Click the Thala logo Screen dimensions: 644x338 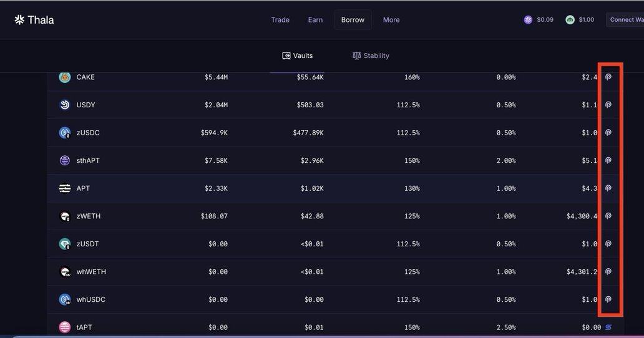pos(34,20)
